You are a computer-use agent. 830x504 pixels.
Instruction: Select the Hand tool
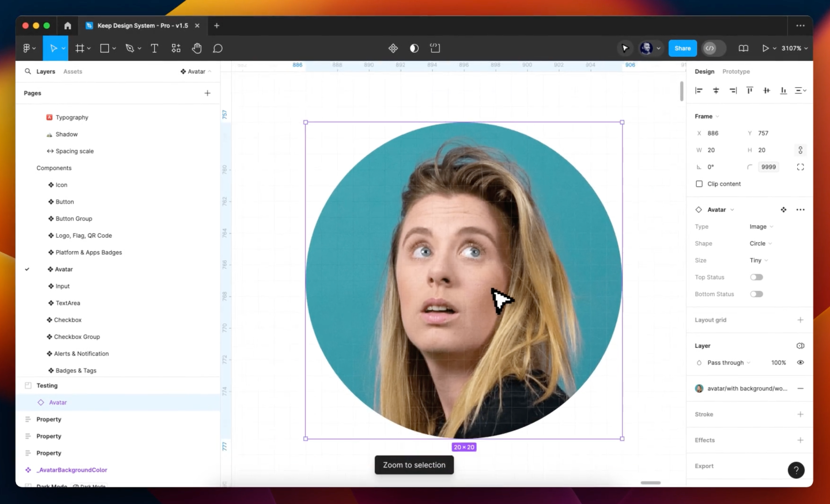click(x=197, y=48)
